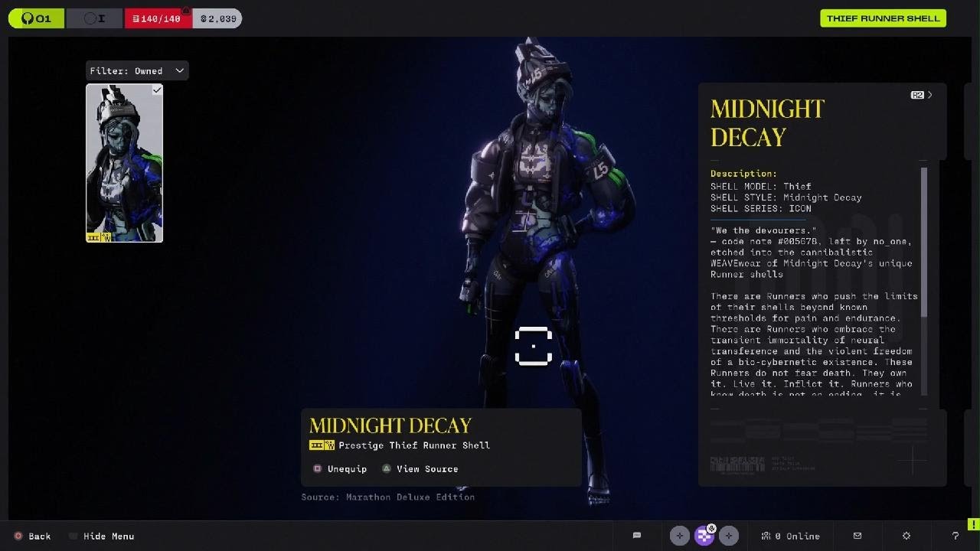Screen dimensions: 980x551
Task: Click the equipped checkmark on the thumbnail
Action: click(x=157, y=90)
